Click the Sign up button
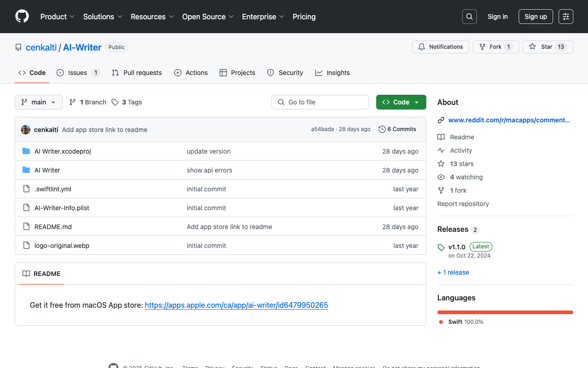Screen dimensions: 588x368 click(x=536, y=17)
